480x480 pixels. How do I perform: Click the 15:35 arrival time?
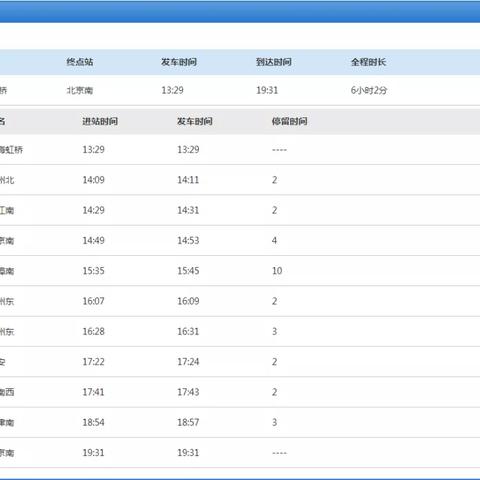tap(94, 271)
